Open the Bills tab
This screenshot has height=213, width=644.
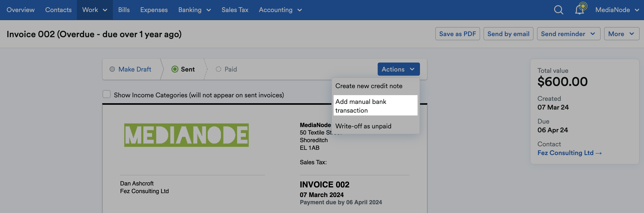(x=124, y=10)
